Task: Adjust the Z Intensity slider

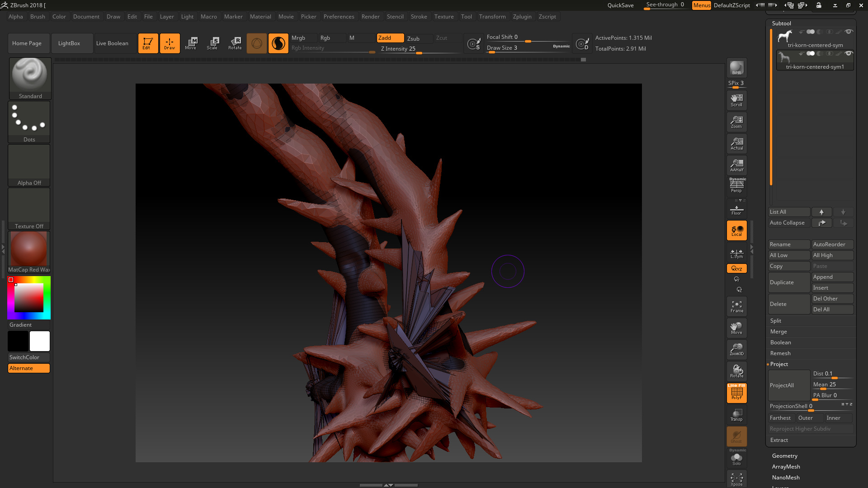Action: coord(420,49)
